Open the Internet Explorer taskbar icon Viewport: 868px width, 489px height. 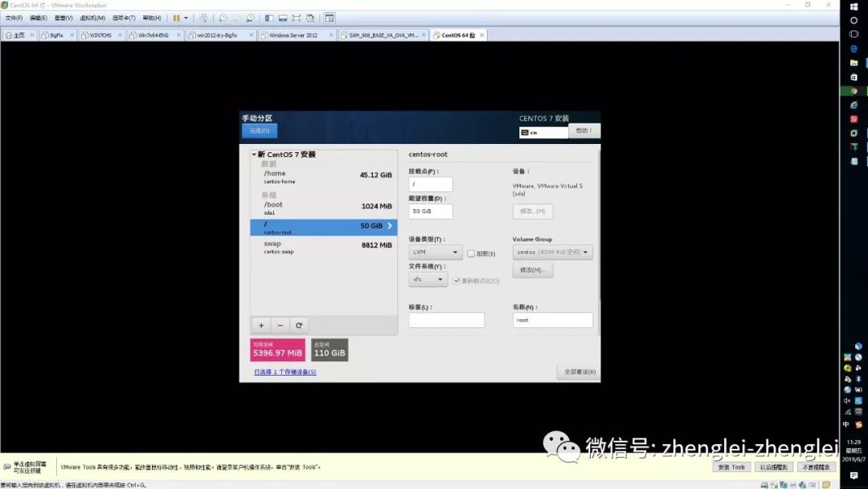854,105
